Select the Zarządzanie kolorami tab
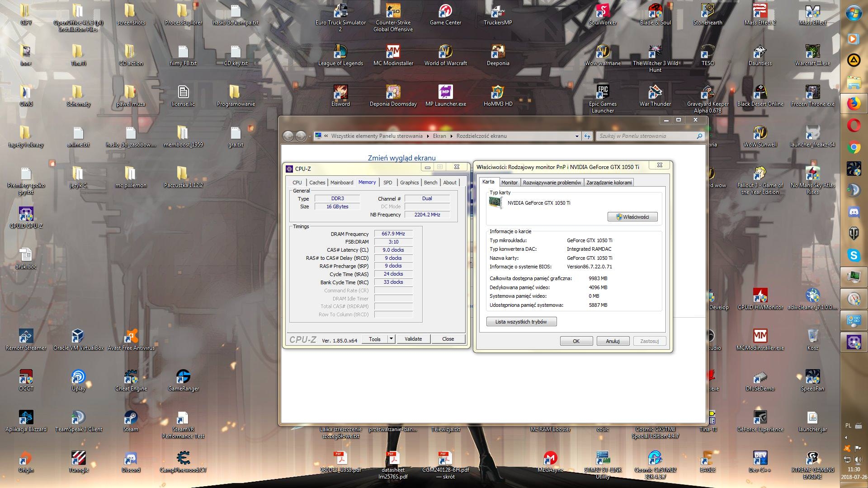868x488 pixels. click(609, 183)
